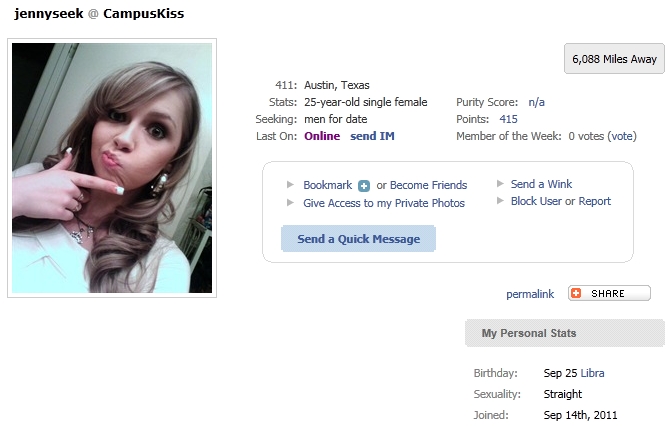The height and width of the screenshot is (426, 669).
Task: Click the 6,088 Miles Away button
Action: [614, 58]
